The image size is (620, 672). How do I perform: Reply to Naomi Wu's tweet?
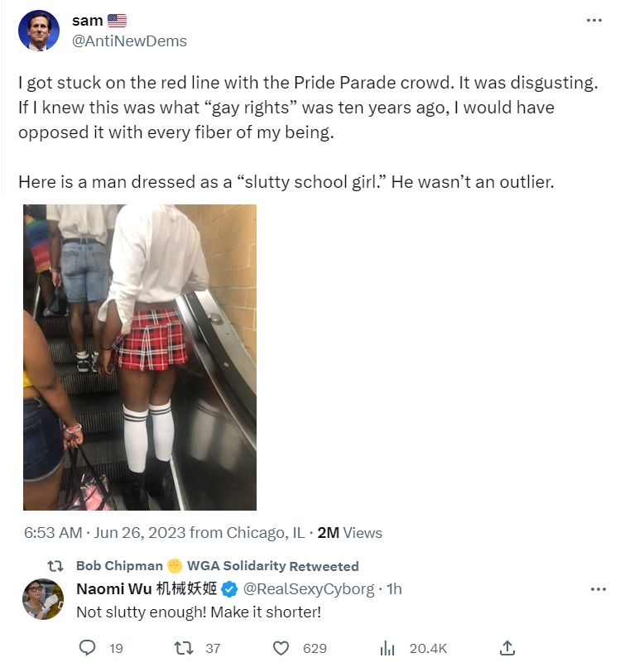pyautogui.click(x=88, y=648)
